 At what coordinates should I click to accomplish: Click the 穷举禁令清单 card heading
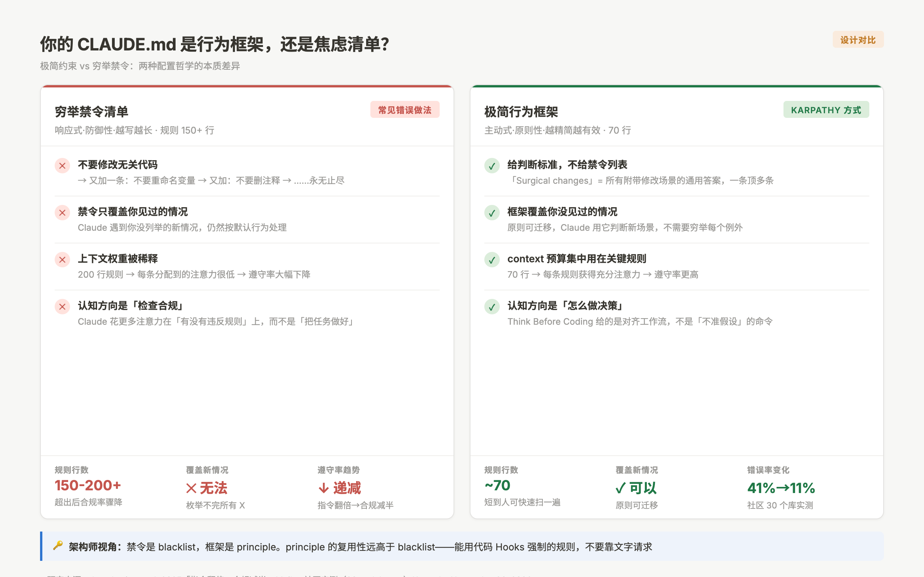(x=92, y=112)
